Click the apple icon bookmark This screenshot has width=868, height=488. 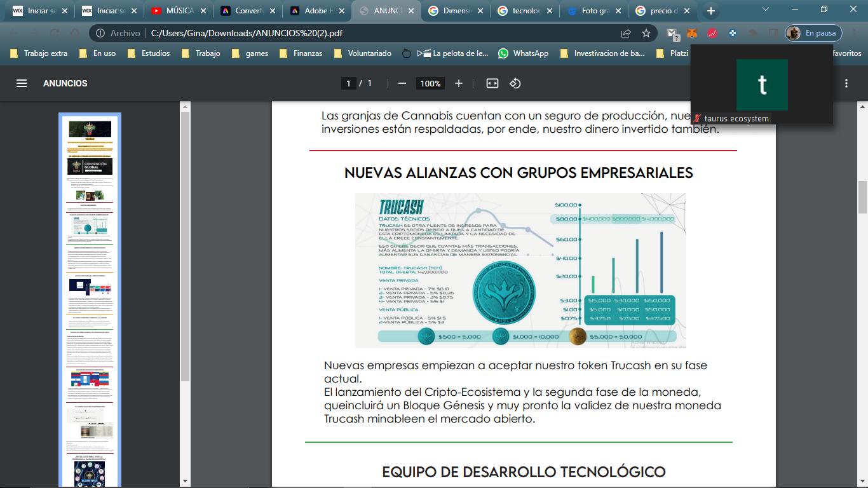tap(407, 53)
